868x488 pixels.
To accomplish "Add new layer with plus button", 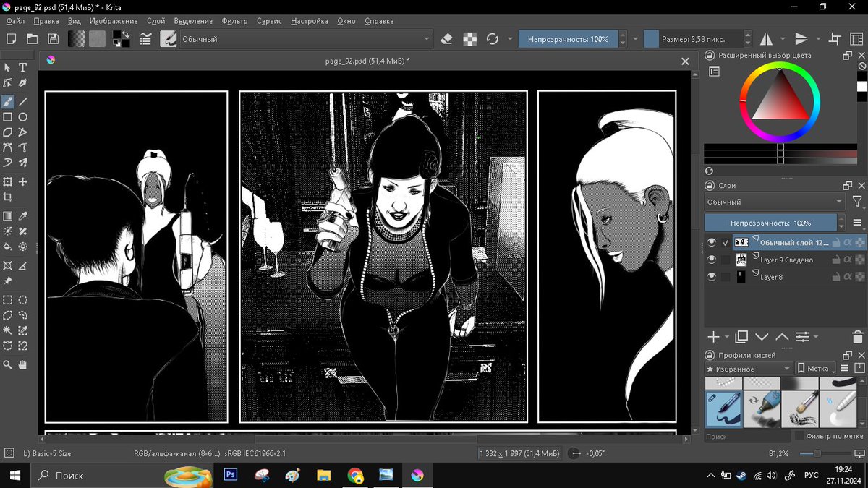I will [x=713, y=337].
